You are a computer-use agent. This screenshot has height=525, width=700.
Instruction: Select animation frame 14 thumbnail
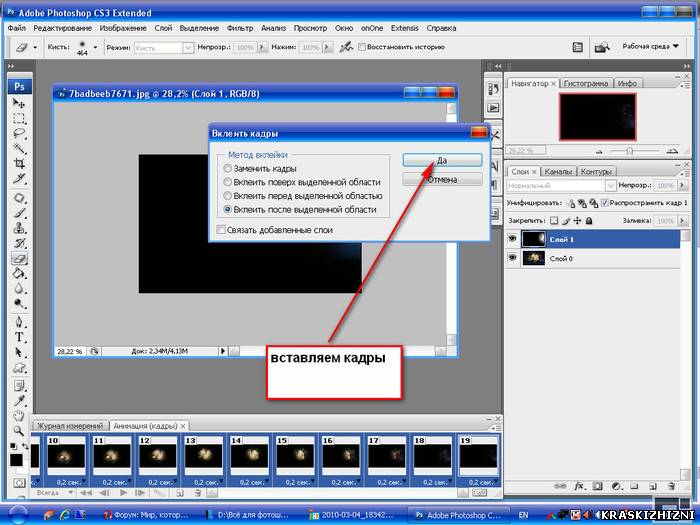click(249, 456)
